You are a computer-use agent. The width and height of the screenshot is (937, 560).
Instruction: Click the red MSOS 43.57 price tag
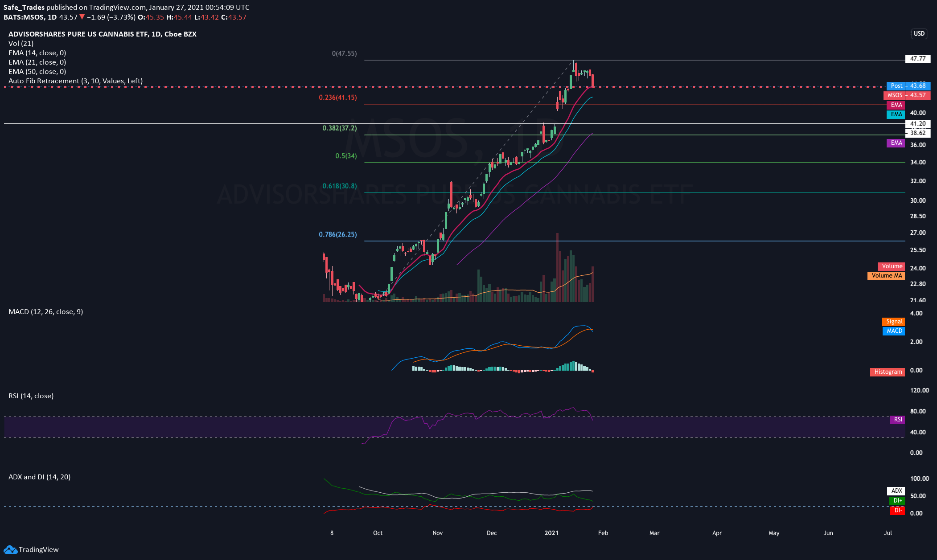coord(907,95)
